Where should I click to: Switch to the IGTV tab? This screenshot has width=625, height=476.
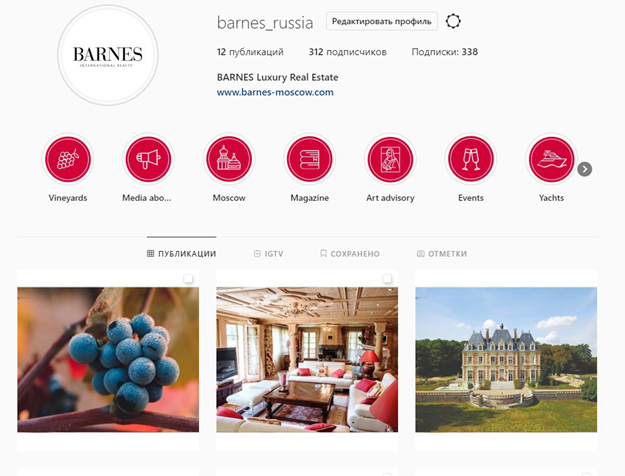(269, 254)
